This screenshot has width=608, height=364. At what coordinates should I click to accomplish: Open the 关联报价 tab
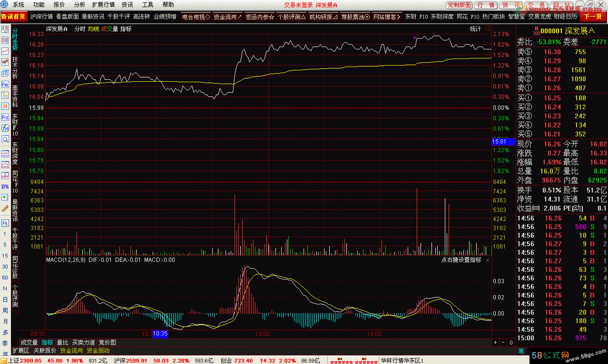click(45, 351)
